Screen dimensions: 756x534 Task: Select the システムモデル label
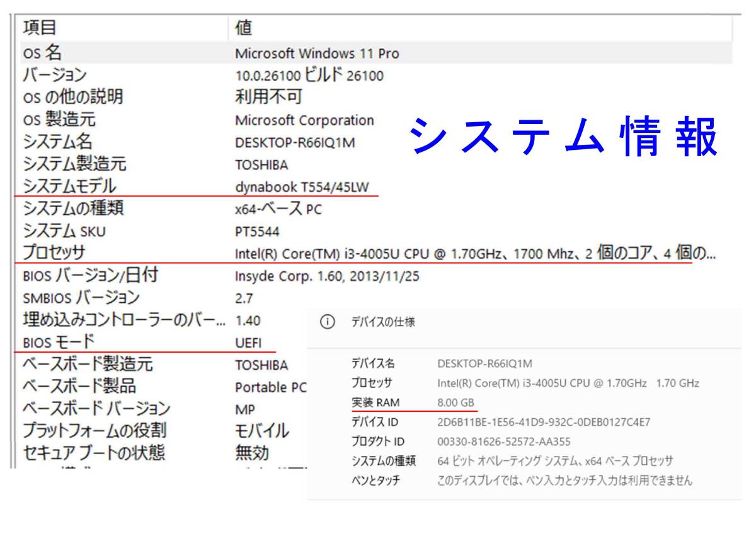tap(69, 186)
